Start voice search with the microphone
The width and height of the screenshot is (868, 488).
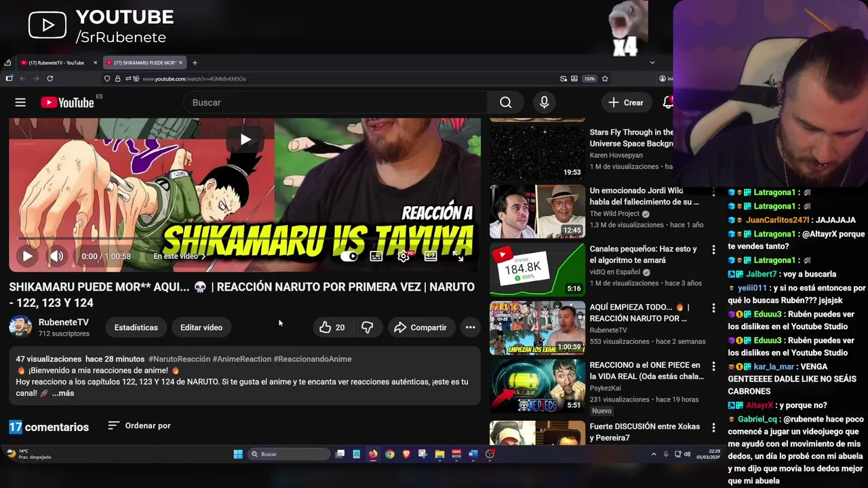pyautogui.click(x=544, y=102)
